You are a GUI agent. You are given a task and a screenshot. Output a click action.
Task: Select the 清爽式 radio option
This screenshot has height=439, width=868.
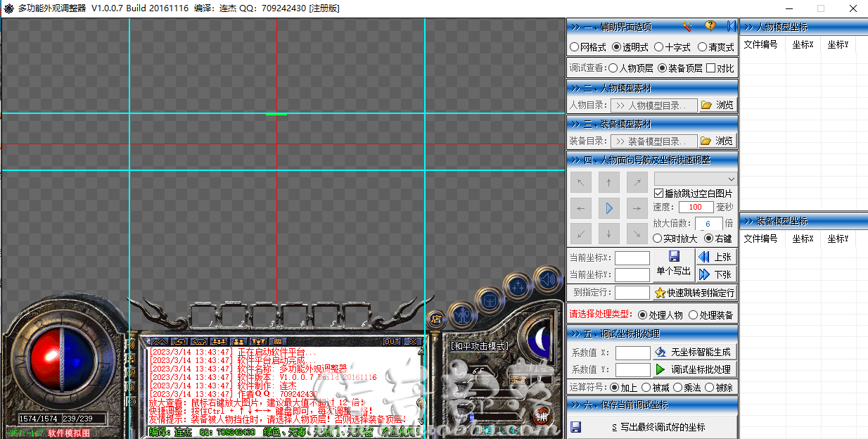[x=716, y=47]
